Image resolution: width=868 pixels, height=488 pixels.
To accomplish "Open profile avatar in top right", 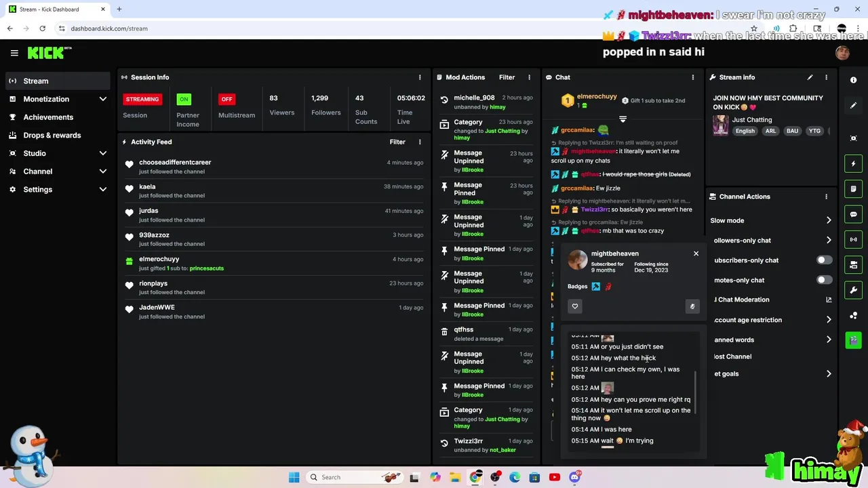I will (x=842, y=53).
